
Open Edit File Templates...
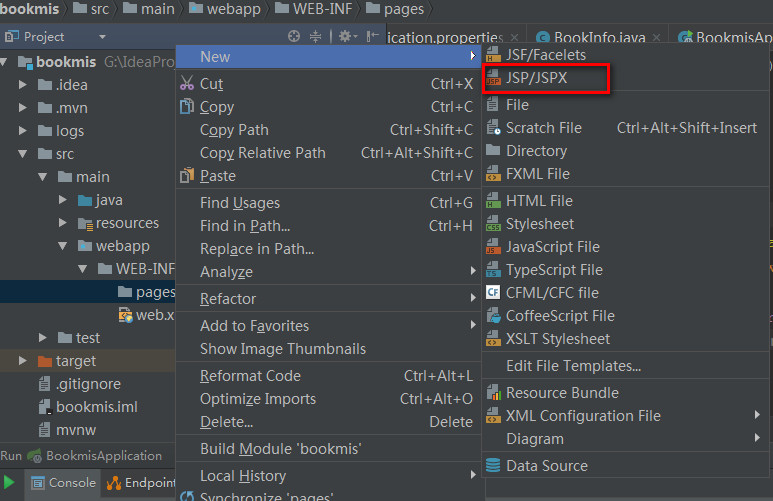[x=573, y=366]
